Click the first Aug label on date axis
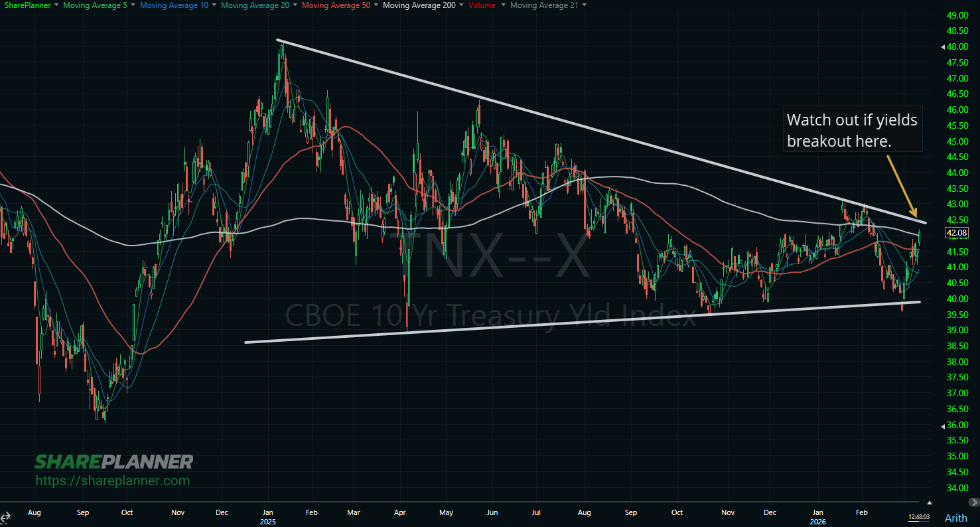 (35, 513)
